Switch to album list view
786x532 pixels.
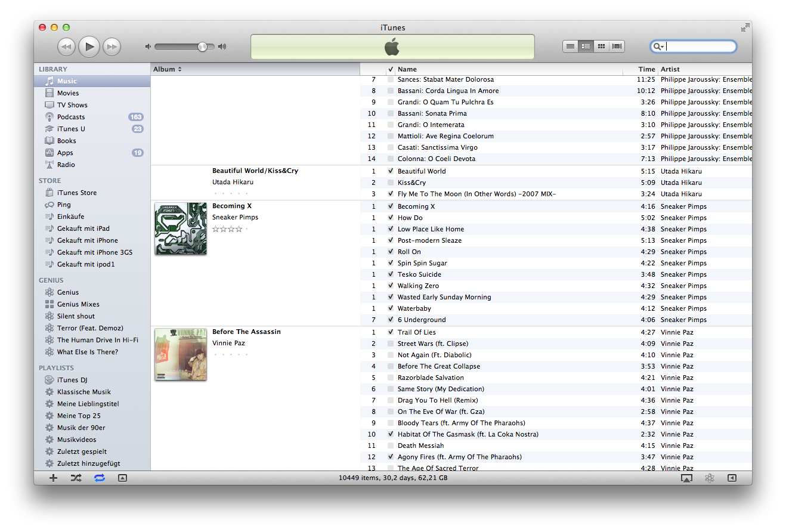pyautogui.click(x=586, y=46)
